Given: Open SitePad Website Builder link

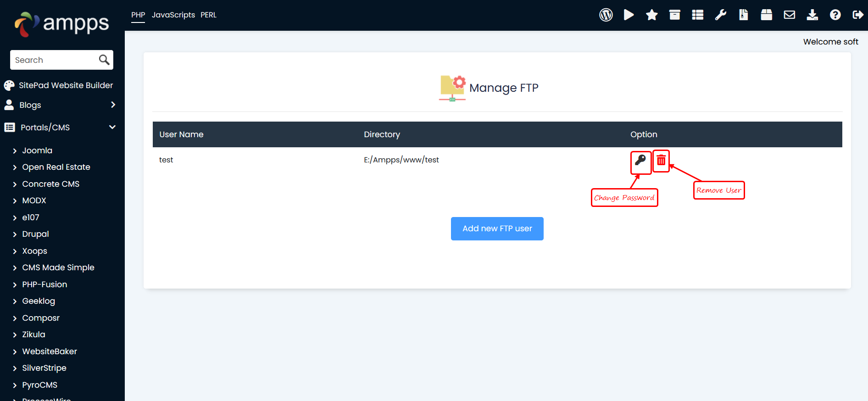Looking at the screenshot, I should click(66, 85).
